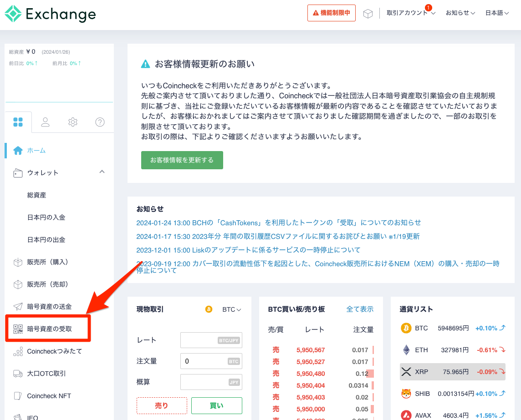Viewport: 521px width, 420px height.
Task: Click the red 売り button
Action: coord(162,405)
